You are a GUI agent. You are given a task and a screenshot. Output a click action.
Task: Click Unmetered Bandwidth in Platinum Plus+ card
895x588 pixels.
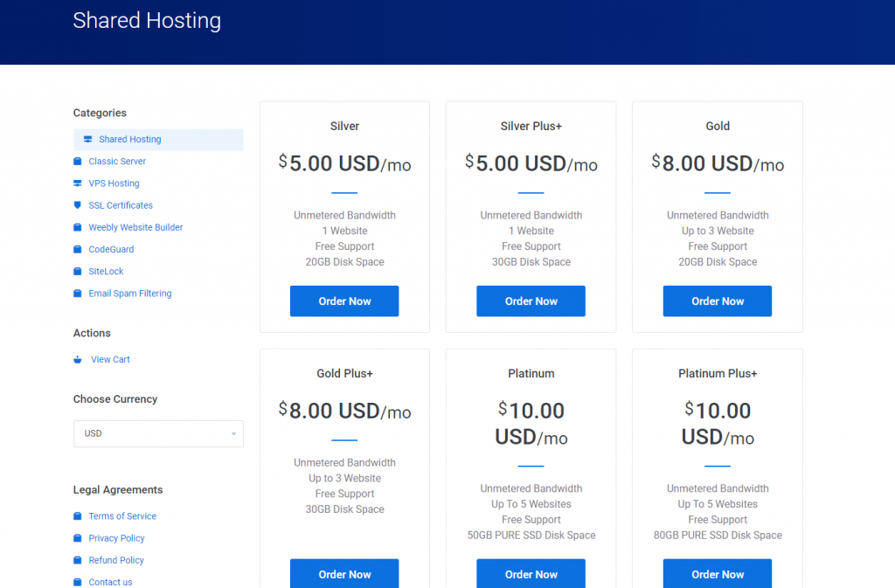tap(718, 488)
